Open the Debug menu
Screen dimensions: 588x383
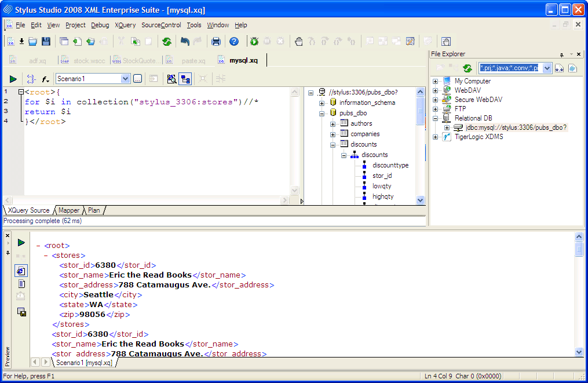100,25
